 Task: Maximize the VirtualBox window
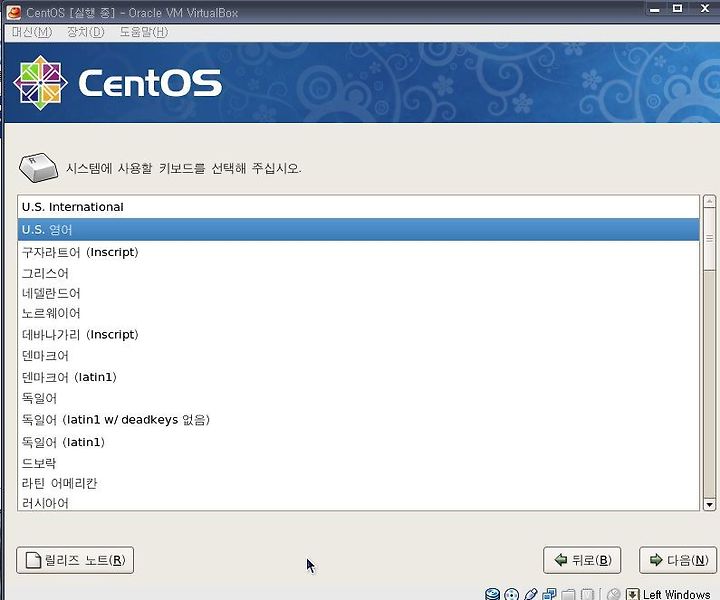point(677,9)
